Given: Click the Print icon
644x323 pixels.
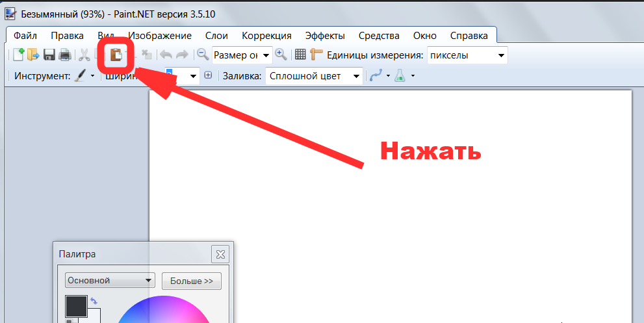Looking at the screenshot, I should coord(65,55).
